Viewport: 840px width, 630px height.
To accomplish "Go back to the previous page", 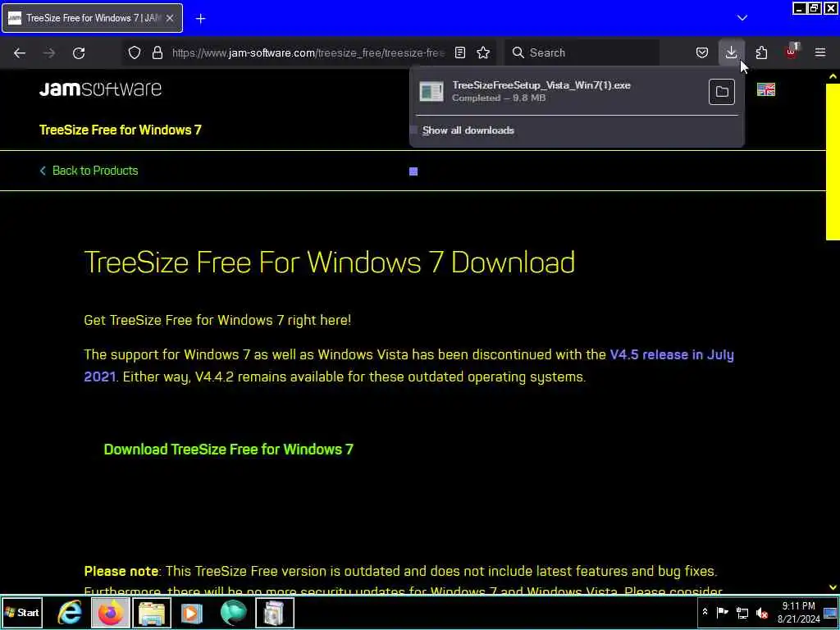I will (x=20, y=52).
